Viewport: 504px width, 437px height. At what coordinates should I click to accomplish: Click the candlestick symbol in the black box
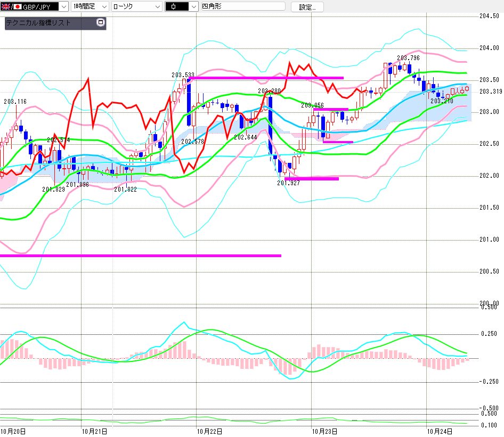click(x=176, y=7)
